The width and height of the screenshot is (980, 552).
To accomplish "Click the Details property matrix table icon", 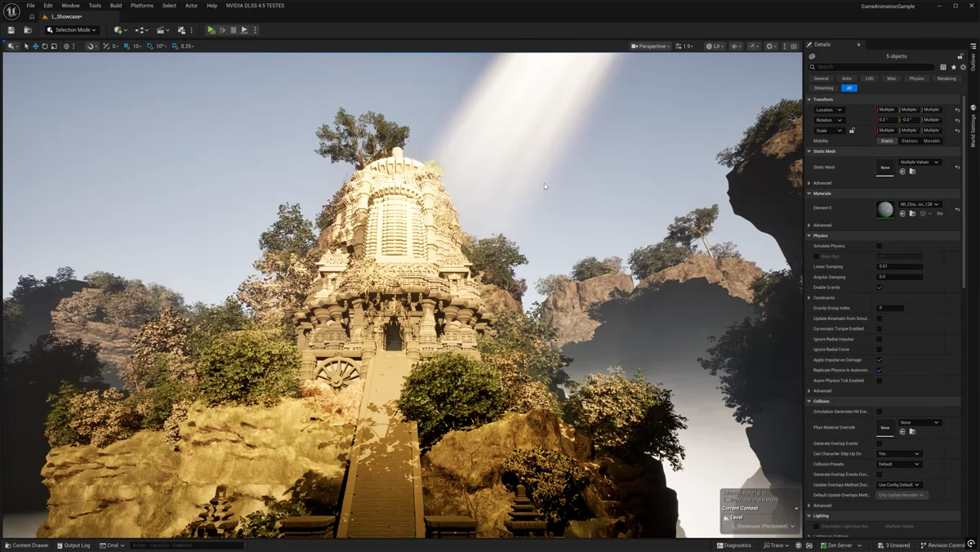I will (943, 67).
